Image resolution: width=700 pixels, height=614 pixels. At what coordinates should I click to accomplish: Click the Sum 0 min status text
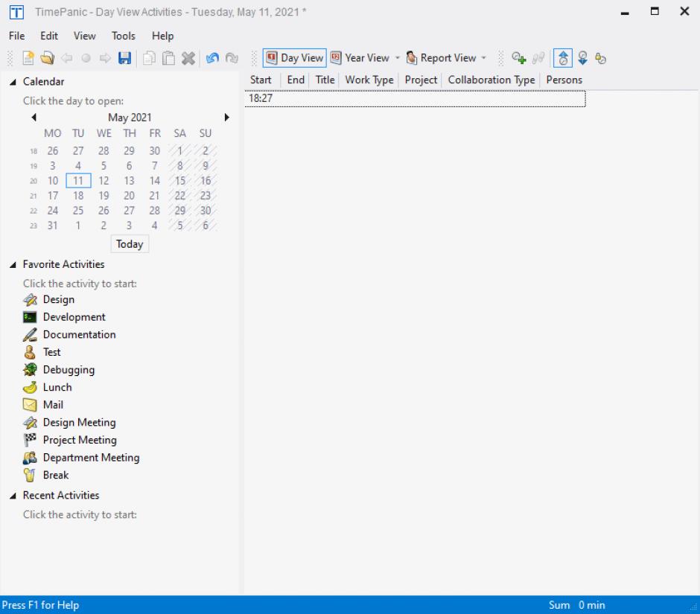pos(577,605)
